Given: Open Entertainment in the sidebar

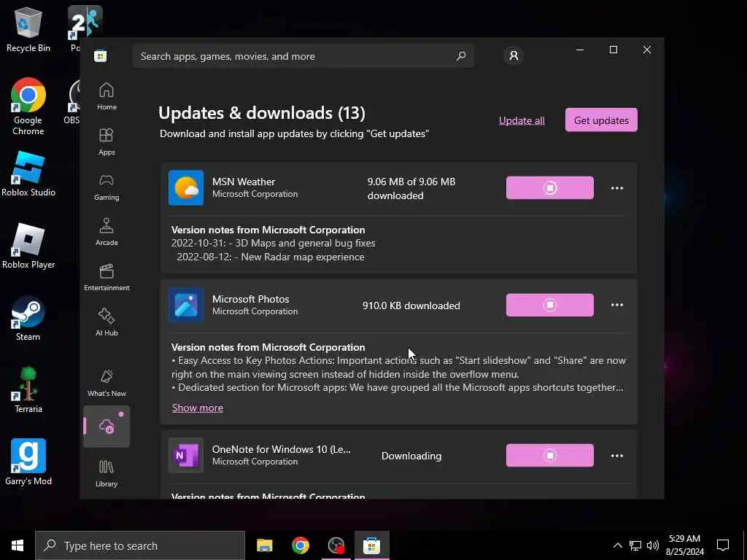Looking at the screenshot, I should [x=107, y=277].
